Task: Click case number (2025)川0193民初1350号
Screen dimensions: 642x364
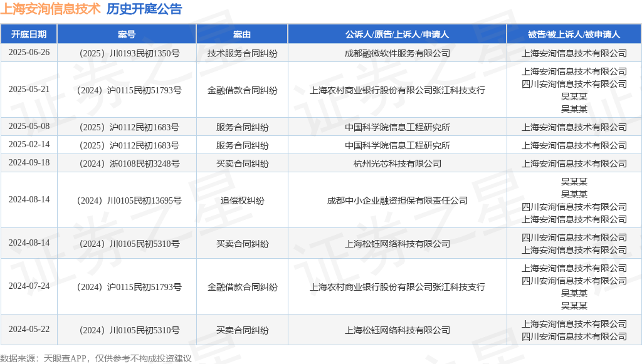Action: click(129, 53)
